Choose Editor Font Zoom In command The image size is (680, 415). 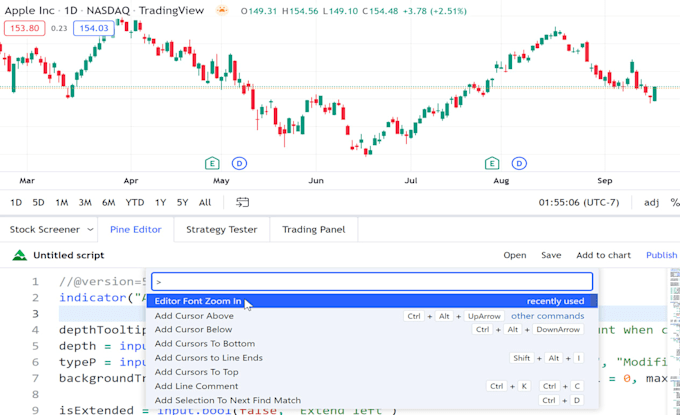click(x=372, y=301)
